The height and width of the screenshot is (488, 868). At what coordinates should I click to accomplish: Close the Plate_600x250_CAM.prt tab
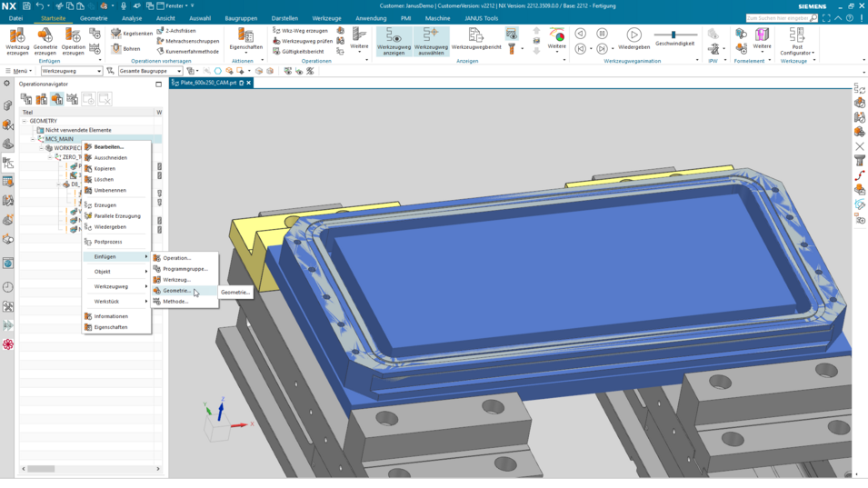[x=248, y=83]
